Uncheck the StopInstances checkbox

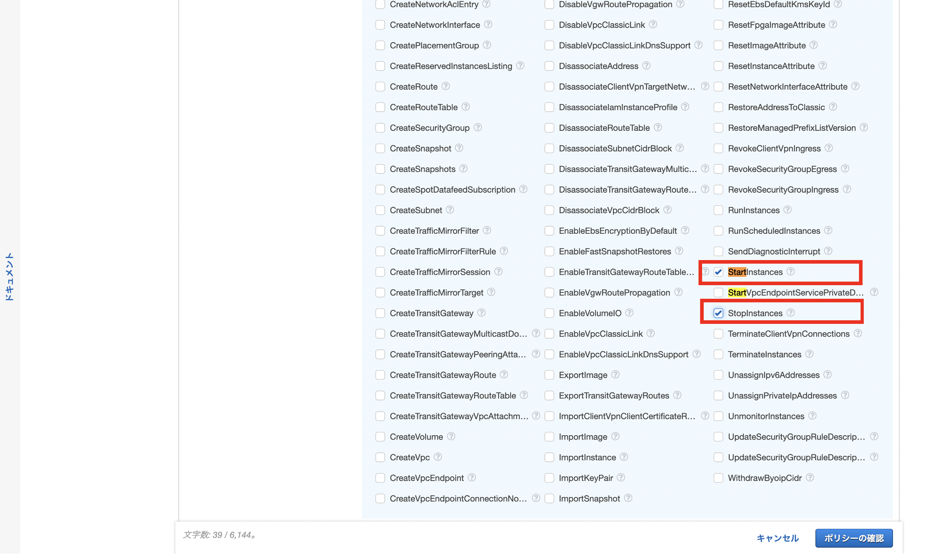[718, 313]
